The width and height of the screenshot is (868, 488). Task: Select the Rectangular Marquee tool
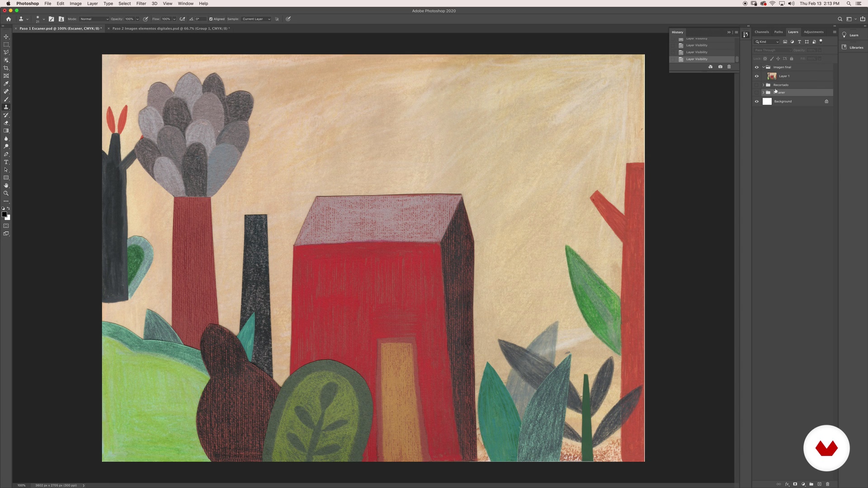click(x=6, y=45)
